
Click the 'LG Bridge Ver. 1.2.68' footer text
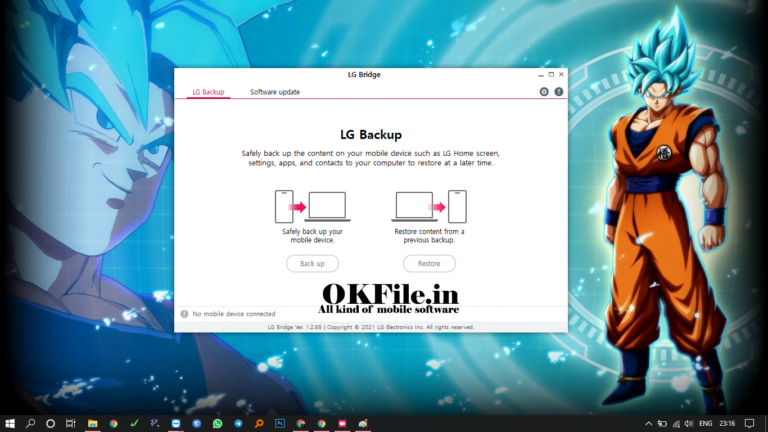point(294,327)
